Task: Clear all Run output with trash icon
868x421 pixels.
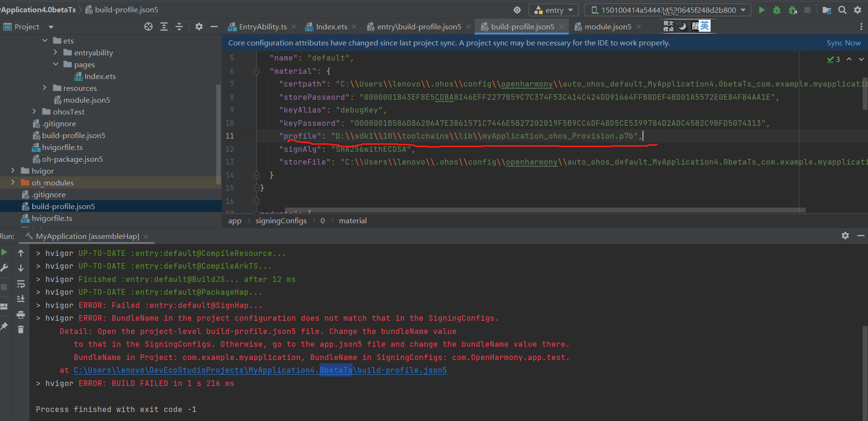Action: coord(21,330)
